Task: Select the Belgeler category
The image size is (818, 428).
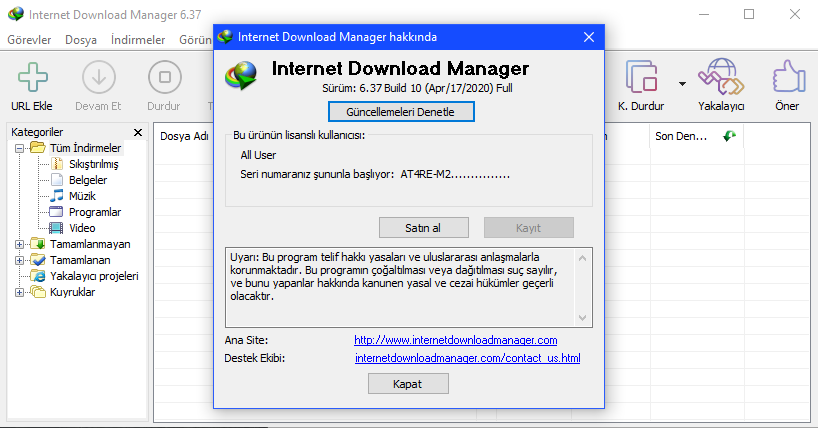Action: coord(88,180)
